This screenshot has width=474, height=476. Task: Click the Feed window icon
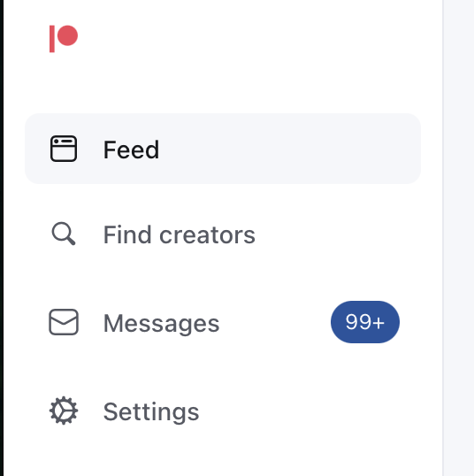64,149
